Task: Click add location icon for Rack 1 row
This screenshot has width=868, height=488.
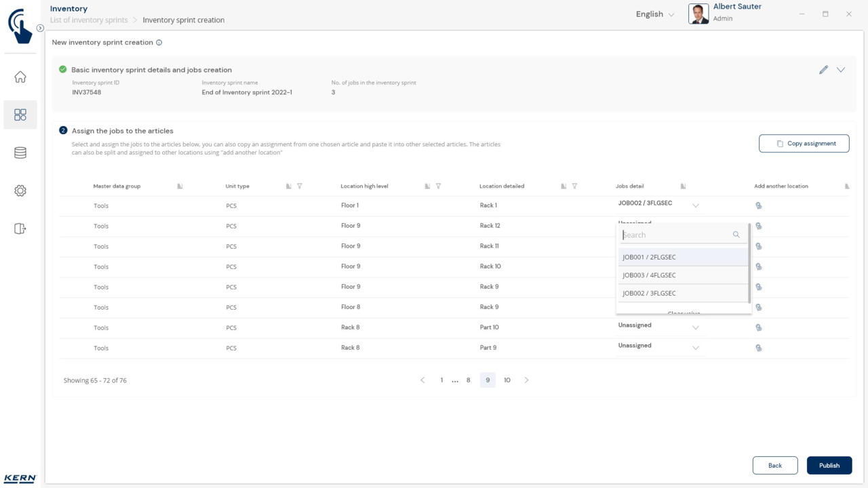Action: pyautogui.click(x=758, y=205)
